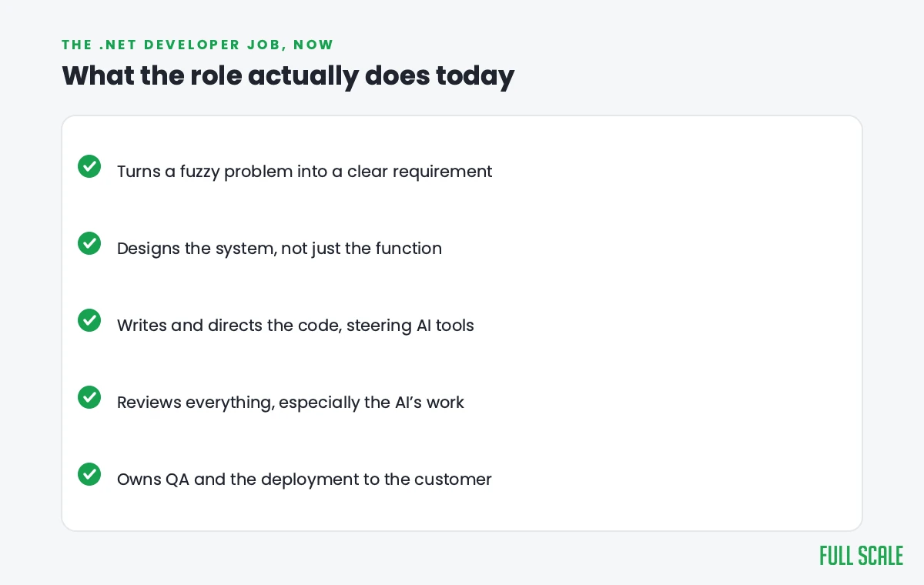
Task: Click the heading 'What the role actually does today'
Action: coord(288,76)
